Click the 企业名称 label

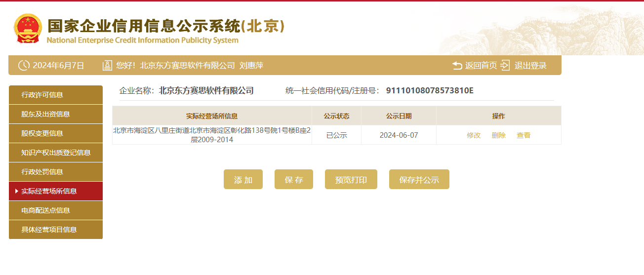coord(137,90)
